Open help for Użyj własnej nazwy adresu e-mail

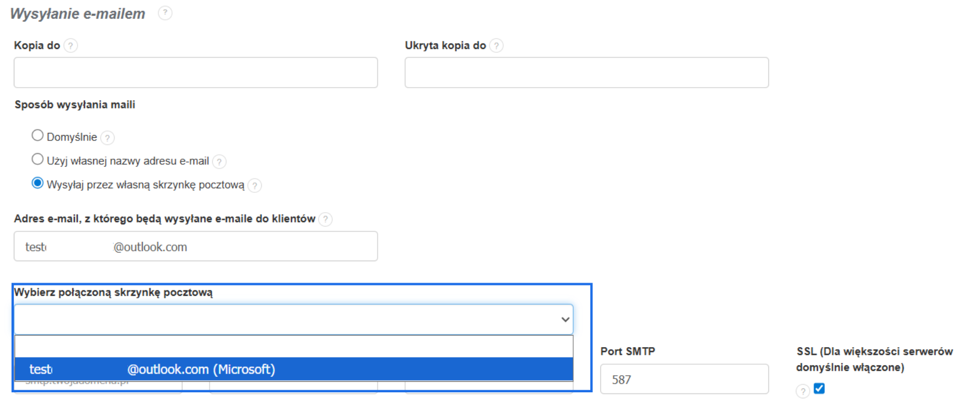[x=219, y=161]
